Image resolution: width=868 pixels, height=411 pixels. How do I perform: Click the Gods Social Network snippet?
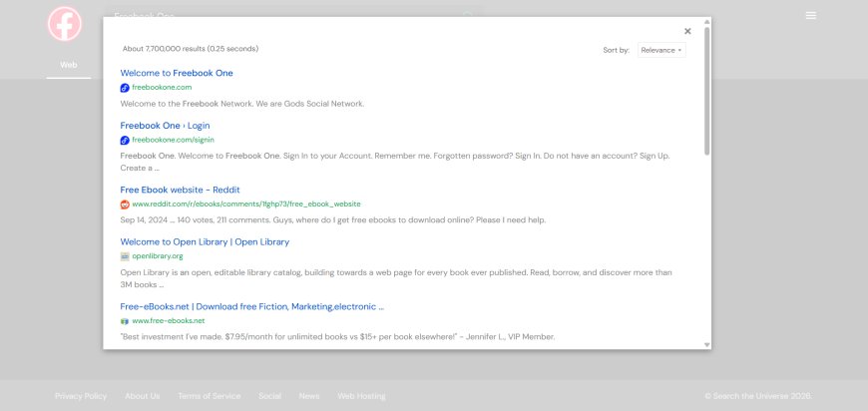(241, 104)
